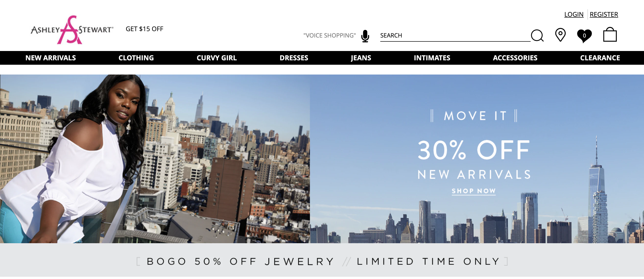This screenshot has height=279, width=644.
Task: Open the shopping bag icon
Action: pyautogui.click(x=610, y=34)
